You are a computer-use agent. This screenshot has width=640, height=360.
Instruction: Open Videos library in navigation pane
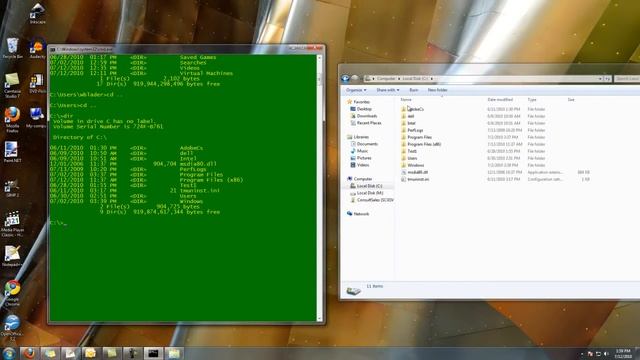pos(360,165)
